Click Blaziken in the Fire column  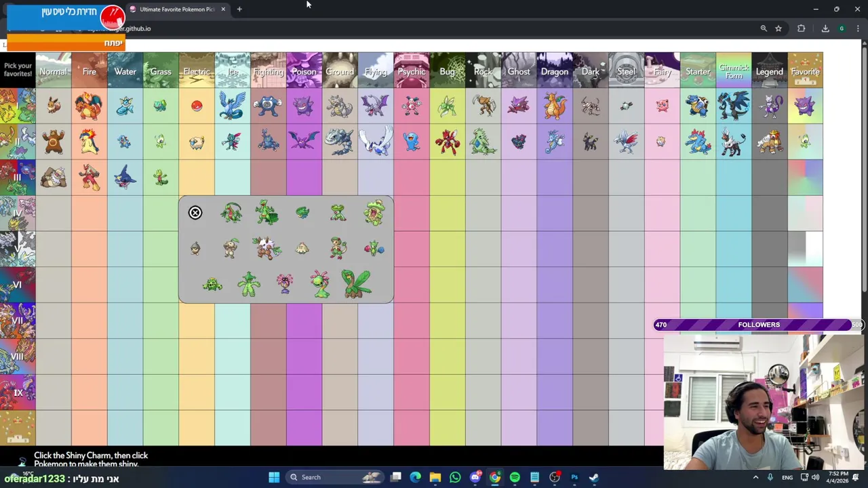pyautogui.click(x=89, y=178)
